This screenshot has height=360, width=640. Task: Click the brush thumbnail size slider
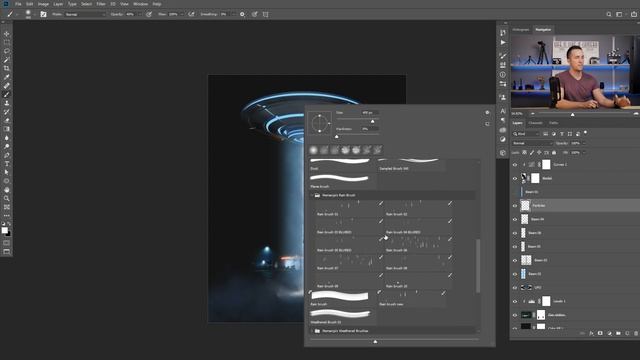[375, 341]
